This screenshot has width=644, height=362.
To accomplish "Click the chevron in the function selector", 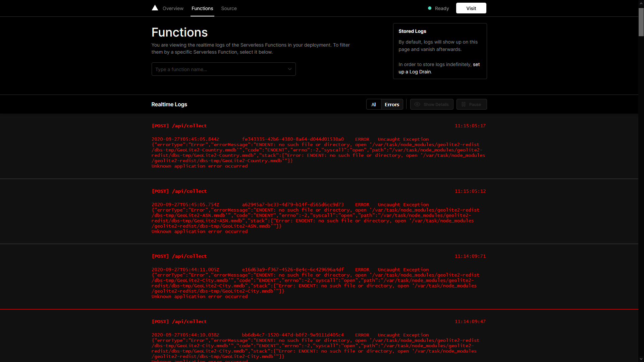I will (289, 69).
